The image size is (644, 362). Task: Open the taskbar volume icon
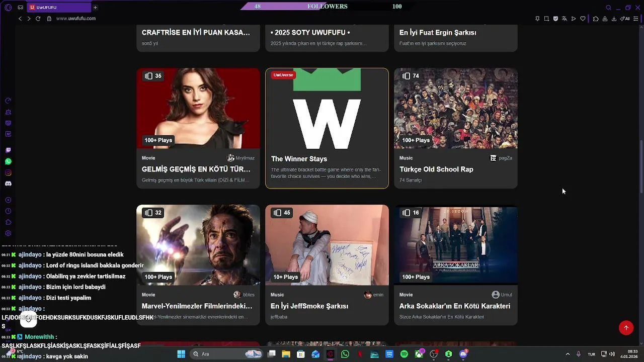click(612, 354)
